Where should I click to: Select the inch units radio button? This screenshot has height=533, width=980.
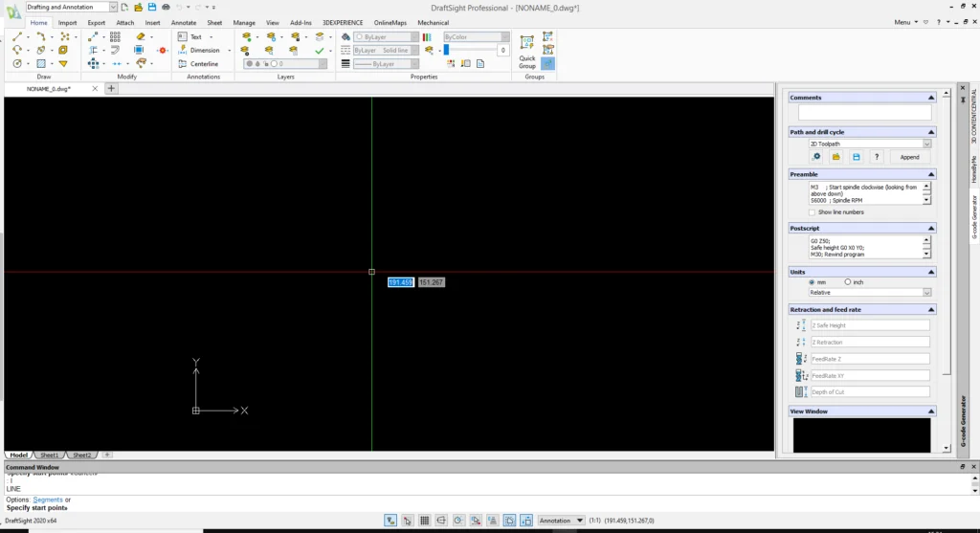click(x=848, y=281)
